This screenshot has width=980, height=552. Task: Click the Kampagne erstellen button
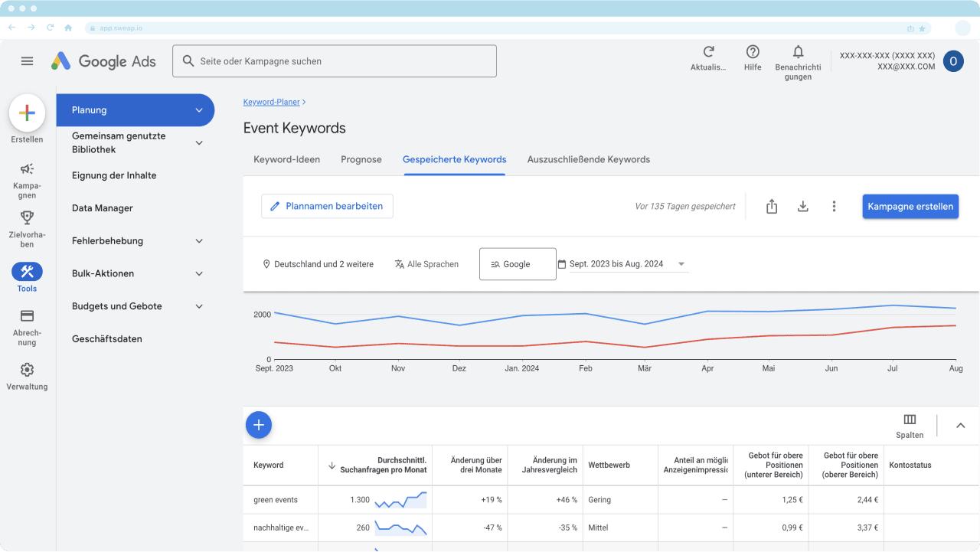tap(910, 207)
